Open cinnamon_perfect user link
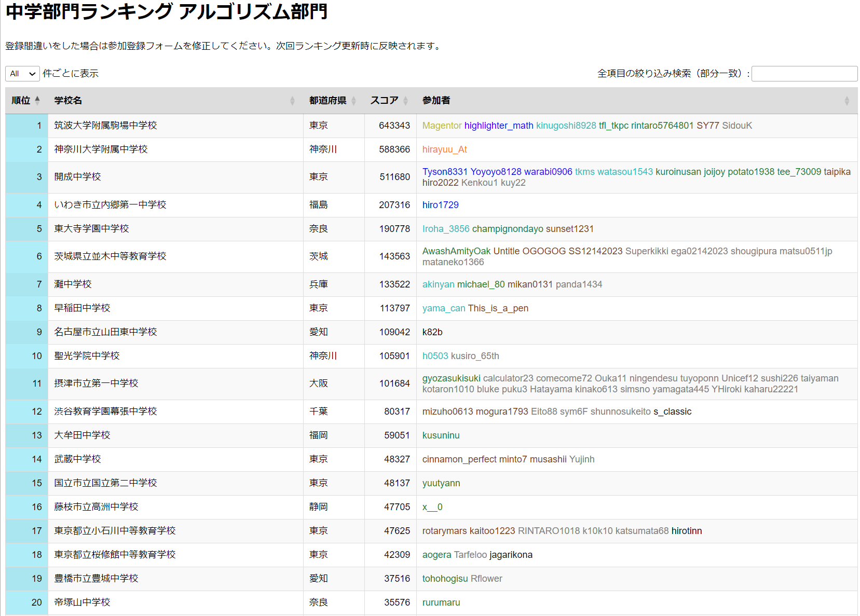 click(x=459, y=459)
